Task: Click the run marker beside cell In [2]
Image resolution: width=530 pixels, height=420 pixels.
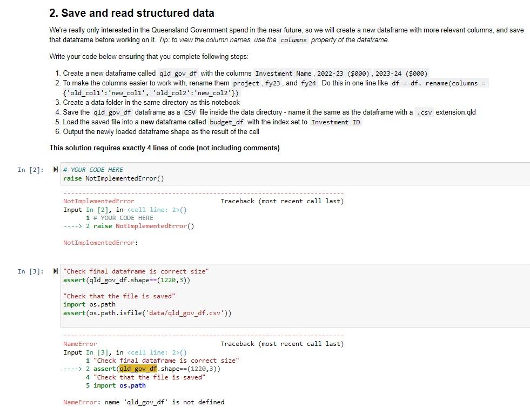Action: click(x=55, y=169)
